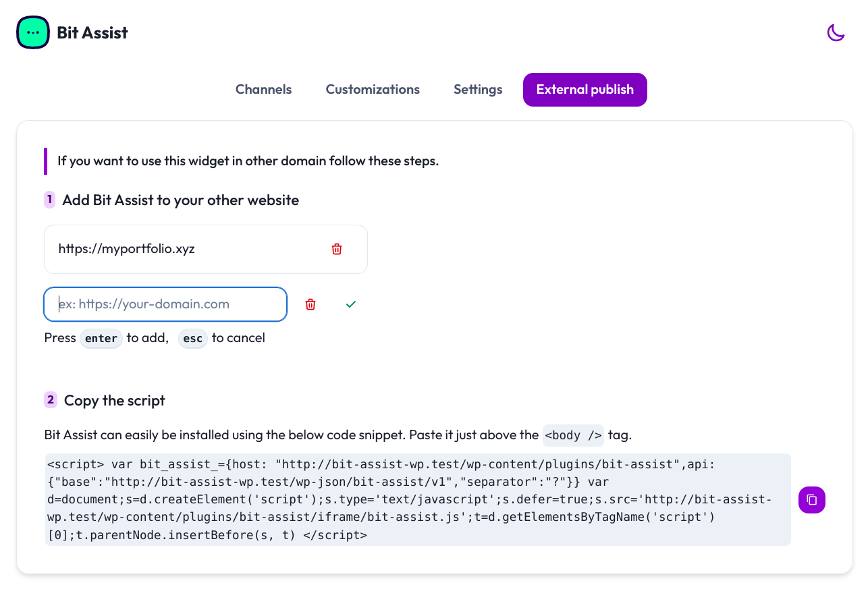Go to the Settings tab
This screenshot has width=868, height=614.
click(478, 90)
